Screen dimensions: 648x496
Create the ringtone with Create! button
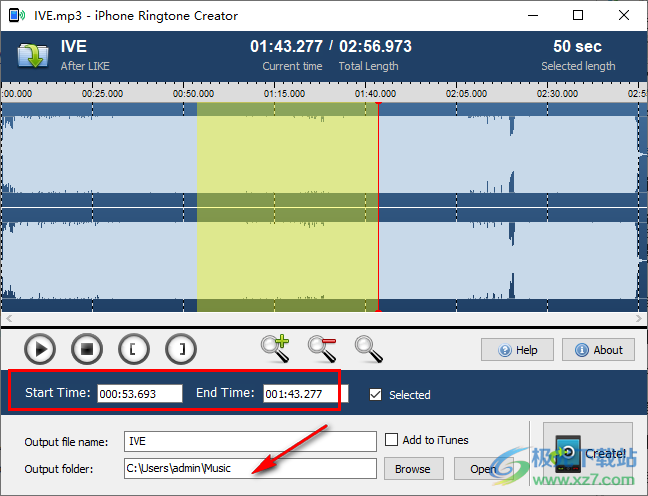588,454
